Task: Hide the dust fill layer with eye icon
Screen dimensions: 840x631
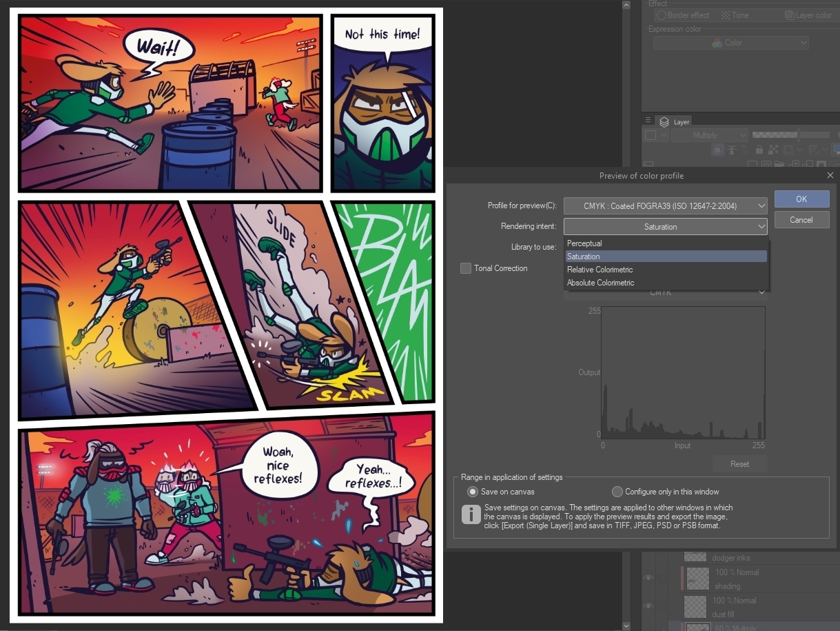Action: pyautogui.click(x=648, y=605)
